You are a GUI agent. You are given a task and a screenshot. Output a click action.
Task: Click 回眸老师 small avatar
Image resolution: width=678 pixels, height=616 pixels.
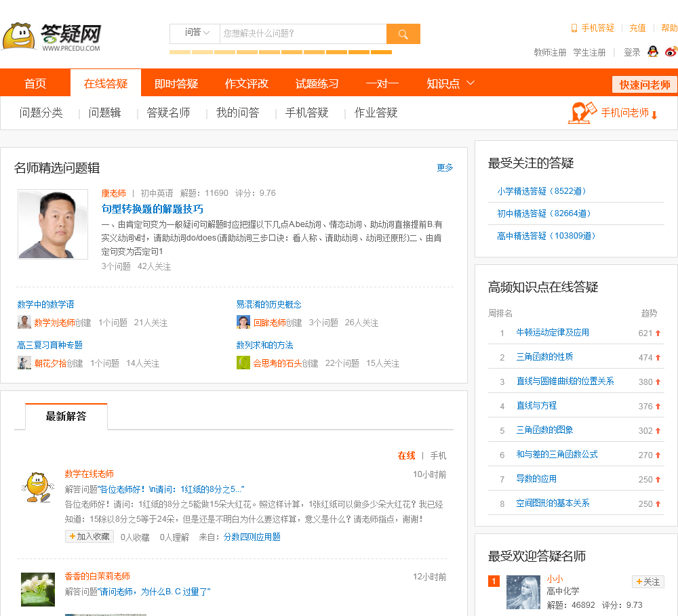tap(243, 322)
